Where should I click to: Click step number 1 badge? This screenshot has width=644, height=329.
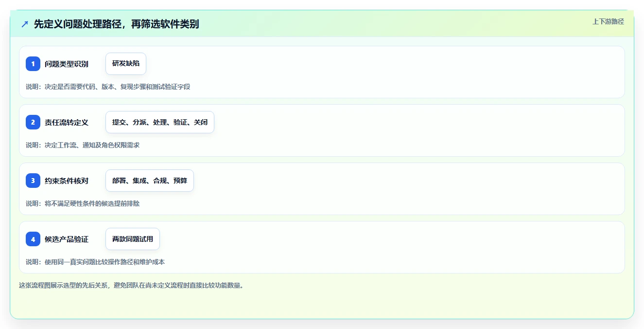(33, 64)
